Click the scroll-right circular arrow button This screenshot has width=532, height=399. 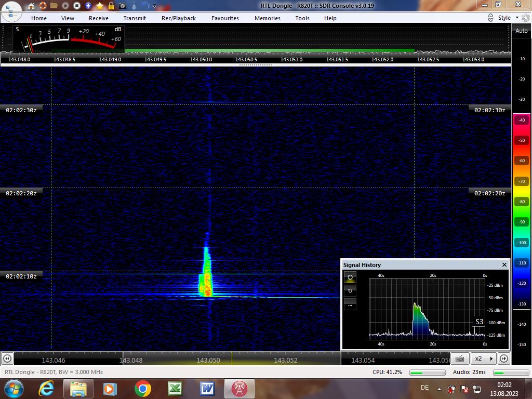[x=504, y=358]
